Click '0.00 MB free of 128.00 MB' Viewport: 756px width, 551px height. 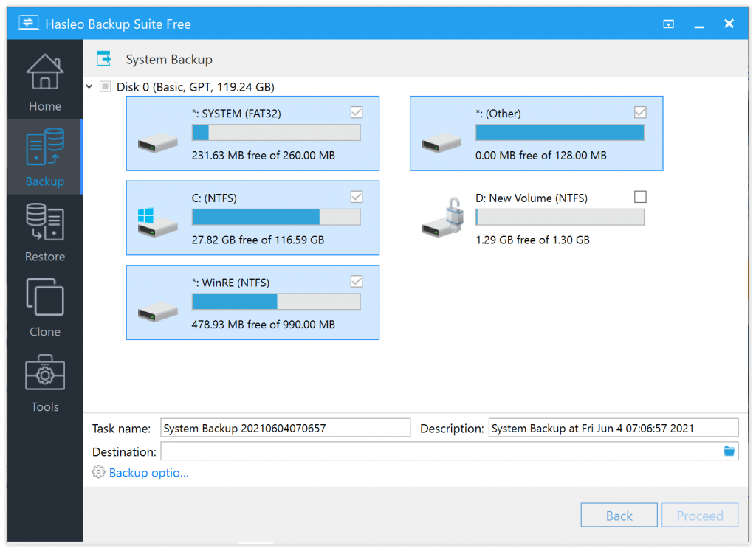pos(541,155)
